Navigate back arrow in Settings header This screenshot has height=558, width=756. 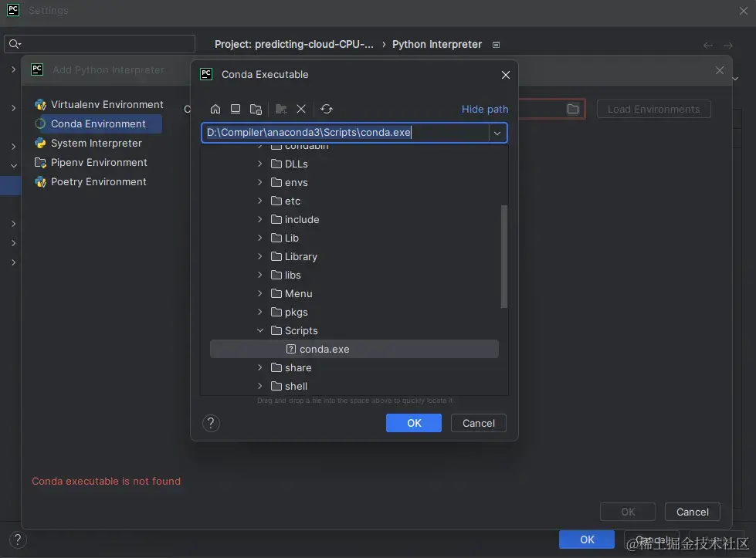(708, 46)
